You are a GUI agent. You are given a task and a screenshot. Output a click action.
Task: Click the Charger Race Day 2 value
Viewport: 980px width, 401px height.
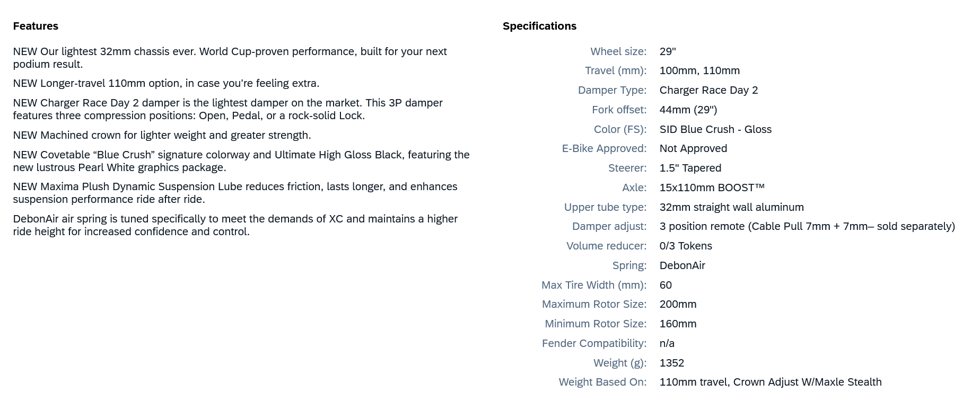708,90
